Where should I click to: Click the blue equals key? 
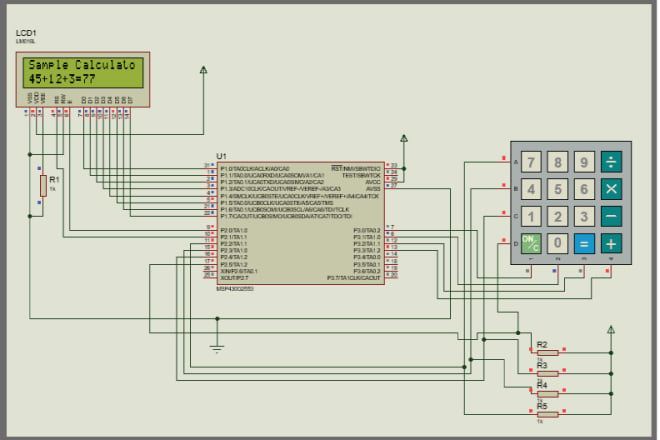pyautogui.click(x=584, y=243)
